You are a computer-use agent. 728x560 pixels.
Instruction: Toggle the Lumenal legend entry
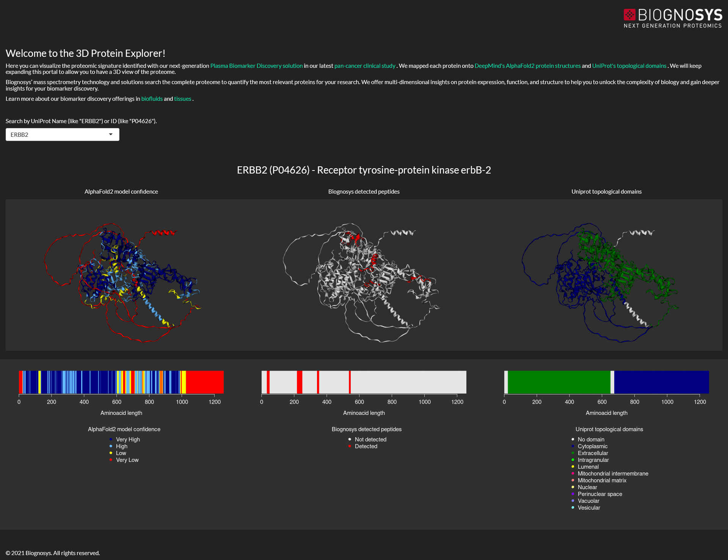tap(585, 467)
